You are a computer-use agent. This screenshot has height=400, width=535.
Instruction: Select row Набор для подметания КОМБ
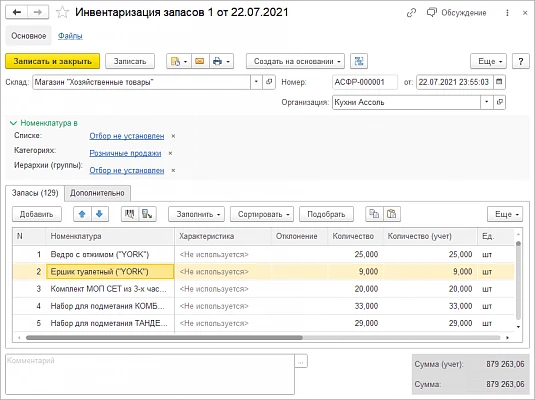point(263,306)
